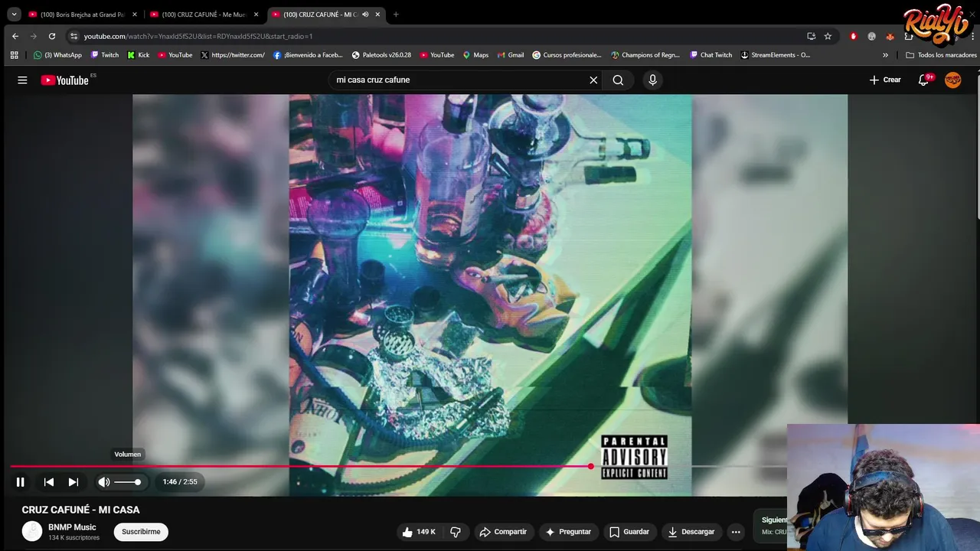
Task: Open the YouTube hamburger guide menu
Action: pyautogui.click(x=22, y=80)
